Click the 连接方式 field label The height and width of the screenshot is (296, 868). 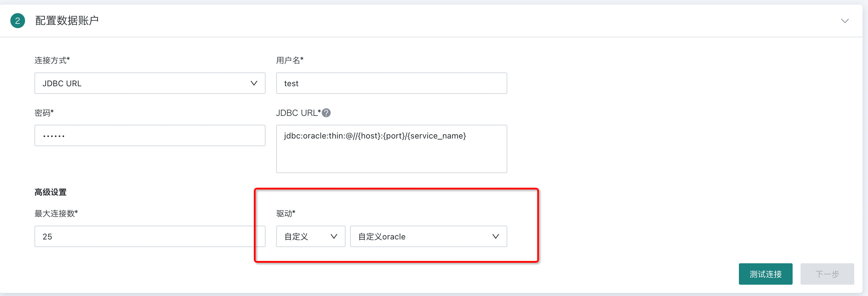pyautogui.click(x=52, y=61)
